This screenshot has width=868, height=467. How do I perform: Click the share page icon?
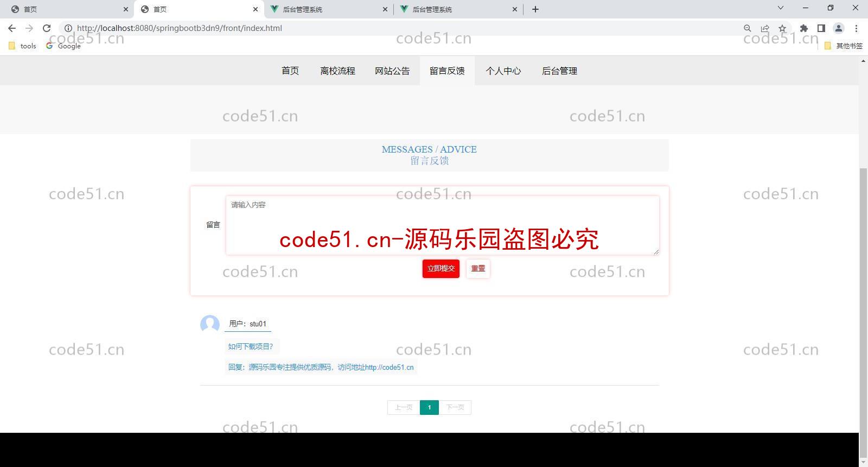tap(765, 28)
